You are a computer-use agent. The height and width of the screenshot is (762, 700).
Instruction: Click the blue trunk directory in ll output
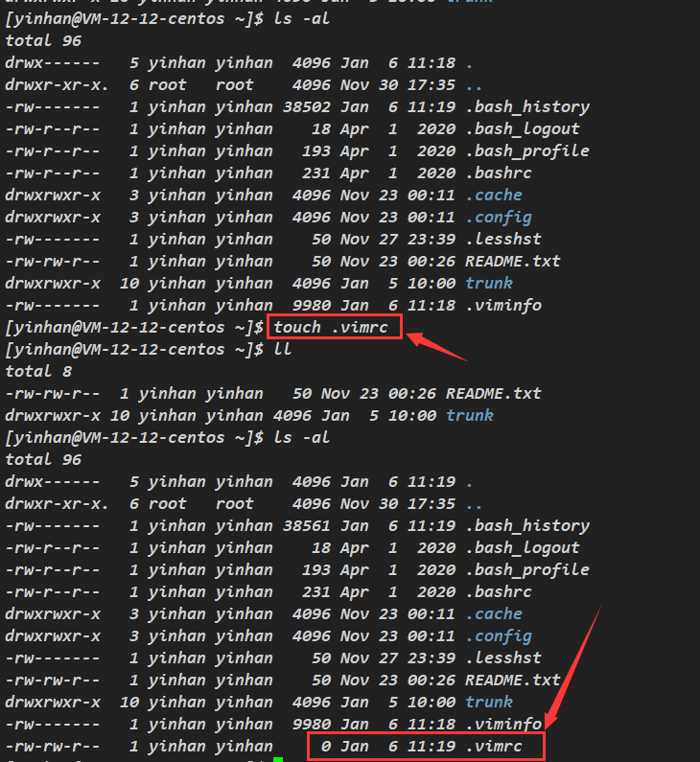click(470, 415)
